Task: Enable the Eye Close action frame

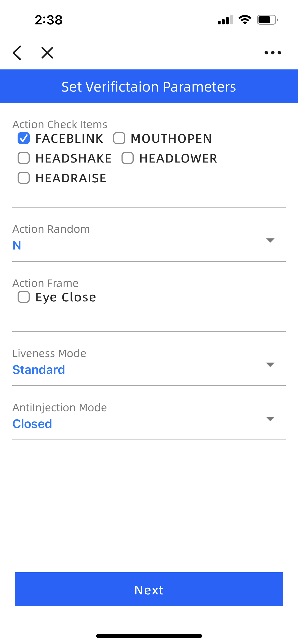Action: [x=24, y=297]
